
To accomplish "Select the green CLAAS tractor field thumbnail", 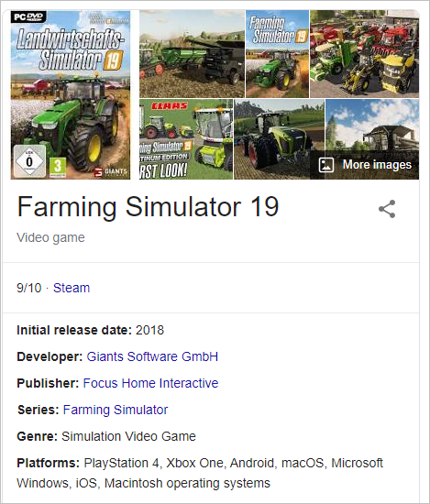I will point(279,139).
